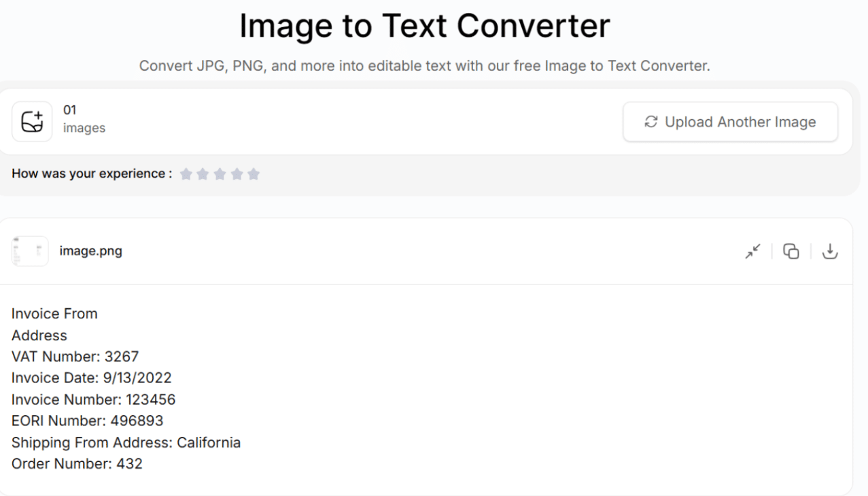
Task: Click Upload Another Image button
Action: pos(730,122)
